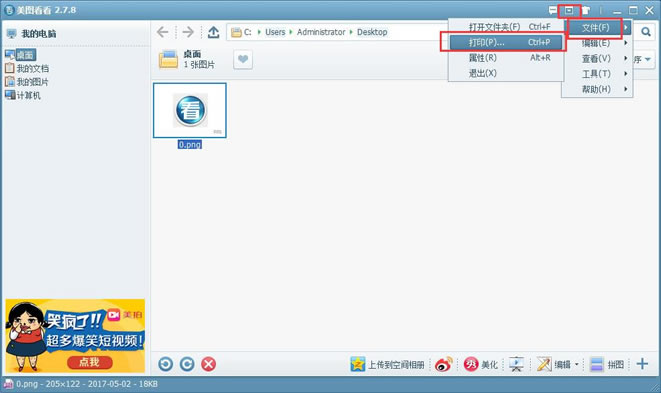Screen dimensions: 661x393
Task: Click C: drive in the address path
Action: [x=247, y=32]
